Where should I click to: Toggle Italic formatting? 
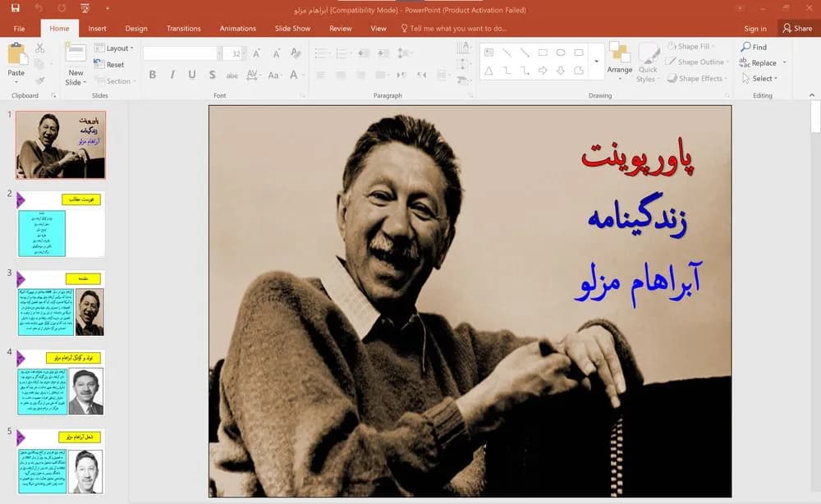[x=172, y=75]
